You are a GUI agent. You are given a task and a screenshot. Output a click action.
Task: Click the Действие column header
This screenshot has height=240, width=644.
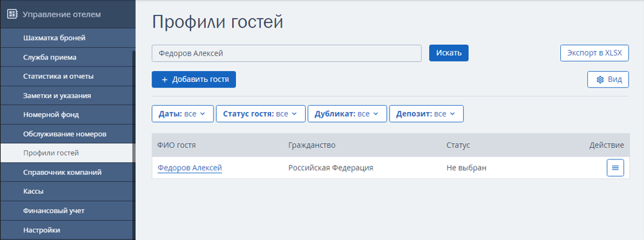pyautogui.click(x=607, y=145)
